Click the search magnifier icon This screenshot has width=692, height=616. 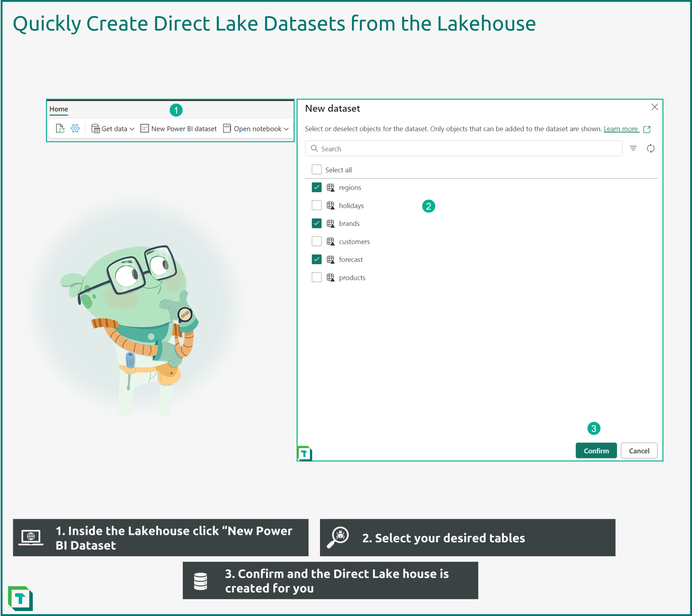(x=314, y=149)
